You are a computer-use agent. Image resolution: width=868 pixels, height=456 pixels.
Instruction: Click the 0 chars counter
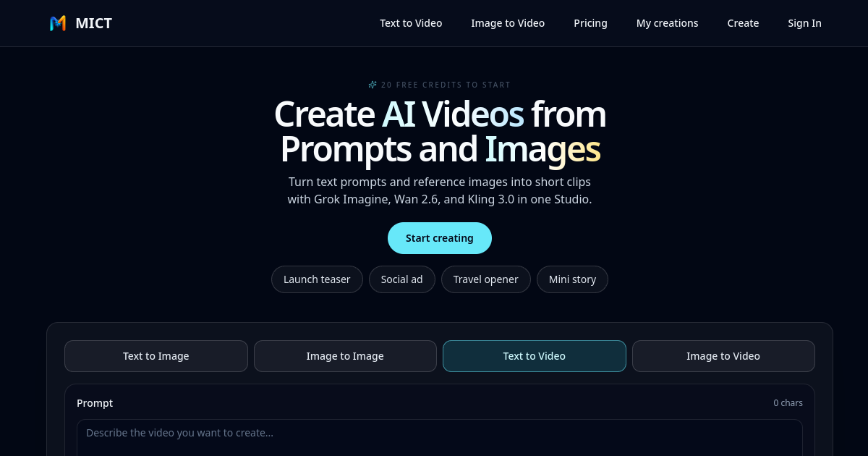[x=788, y=403]
